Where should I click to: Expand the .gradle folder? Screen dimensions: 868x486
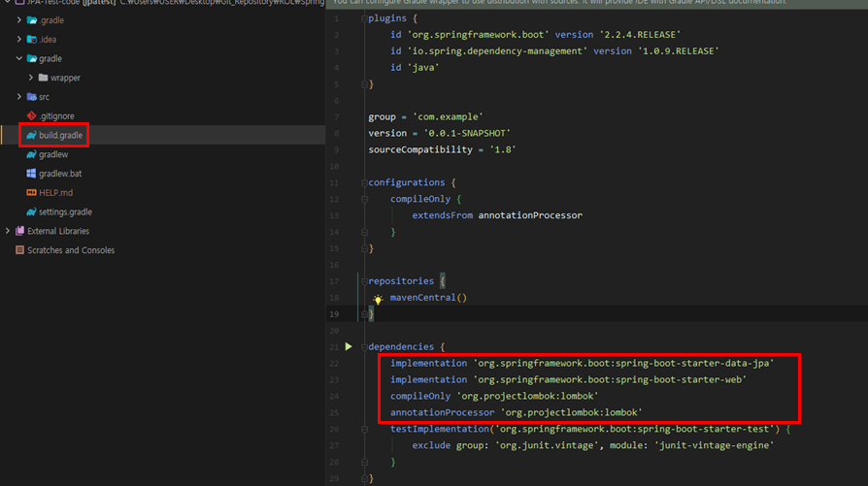19,20
